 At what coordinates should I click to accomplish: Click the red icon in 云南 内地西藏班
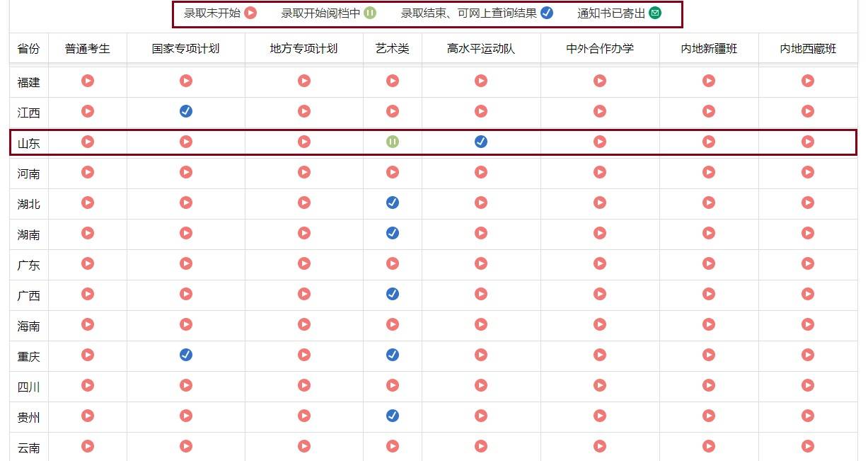pos(807,446)
